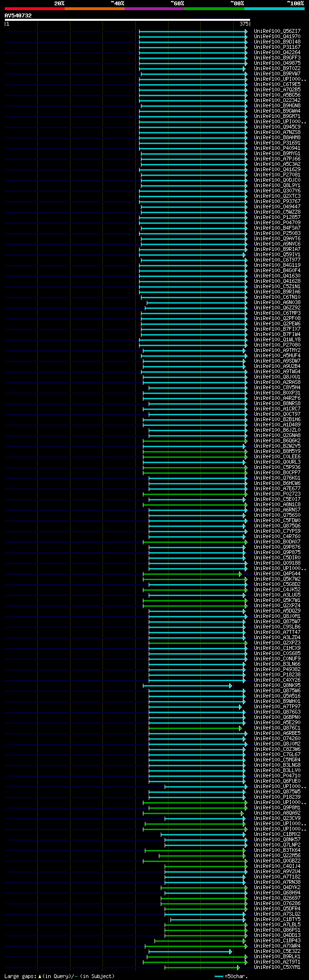Select the UniRef100_C6T977 label

click(277, 260)
